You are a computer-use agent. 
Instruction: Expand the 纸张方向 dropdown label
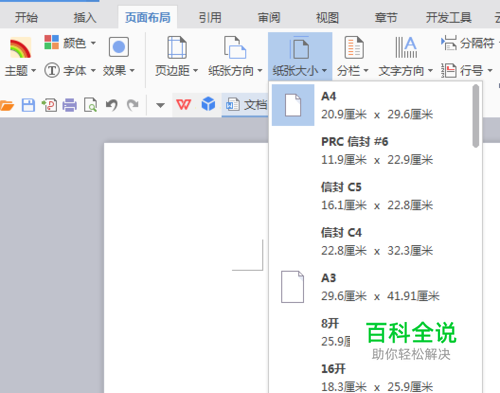point(235,70)
